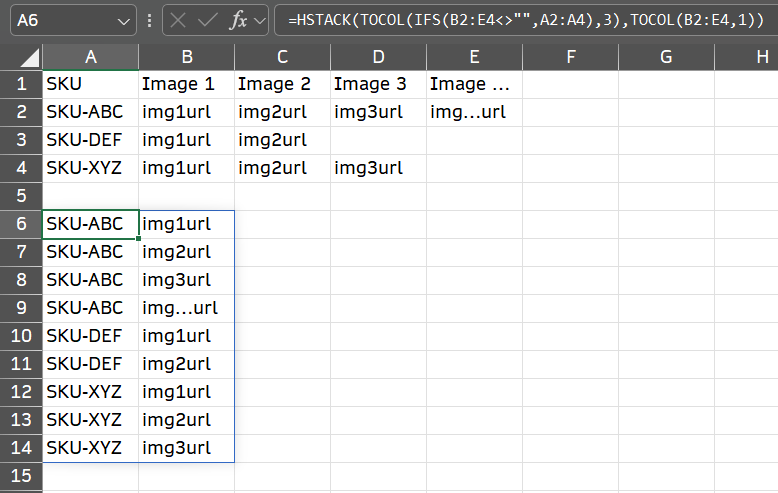Click inside the HSTACK formula bar text

[526, 20]
